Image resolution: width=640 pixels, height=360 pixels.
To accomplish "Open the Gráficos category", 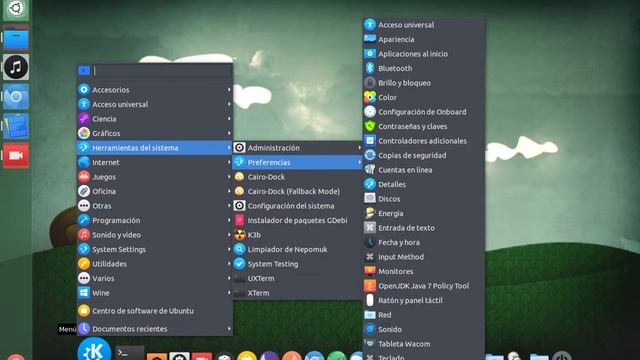I will click(x=155, y=133).
